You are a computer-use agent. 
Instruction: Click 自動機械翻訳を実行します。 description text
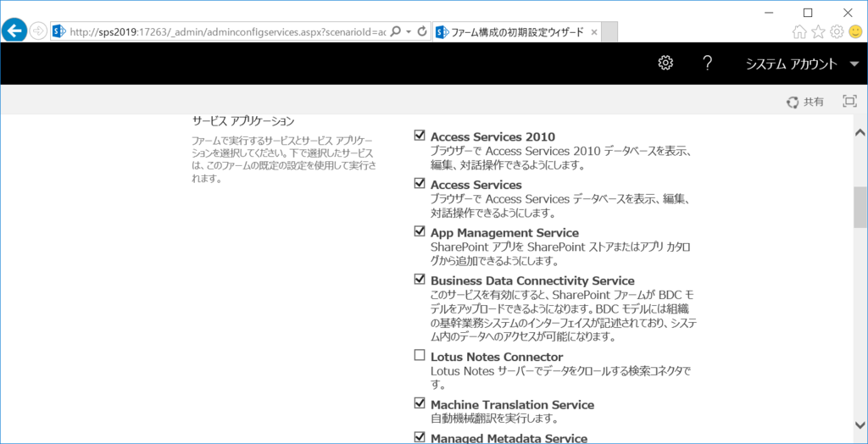tap(494, 418)
